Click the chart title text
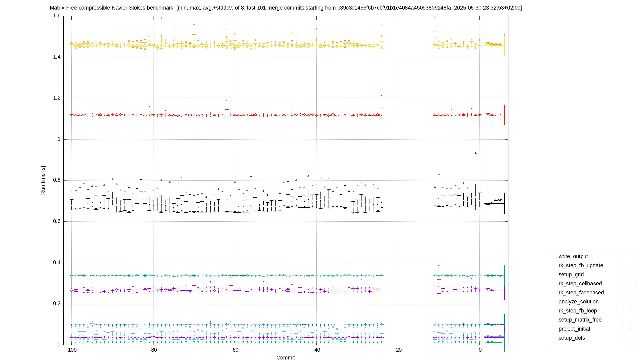The width and height of the screenshot is (644, 362). click(x=286, y=8)
